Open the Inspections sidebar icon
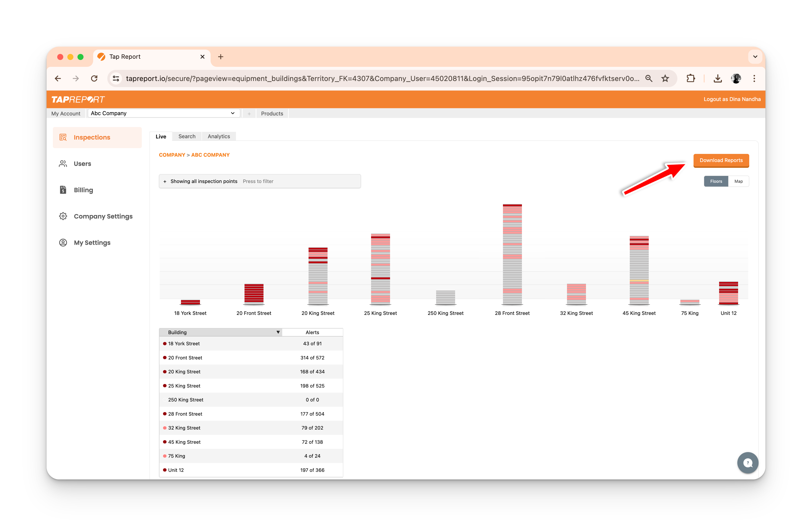The height and width of the screenshot is (526, 812). (63, 137)
